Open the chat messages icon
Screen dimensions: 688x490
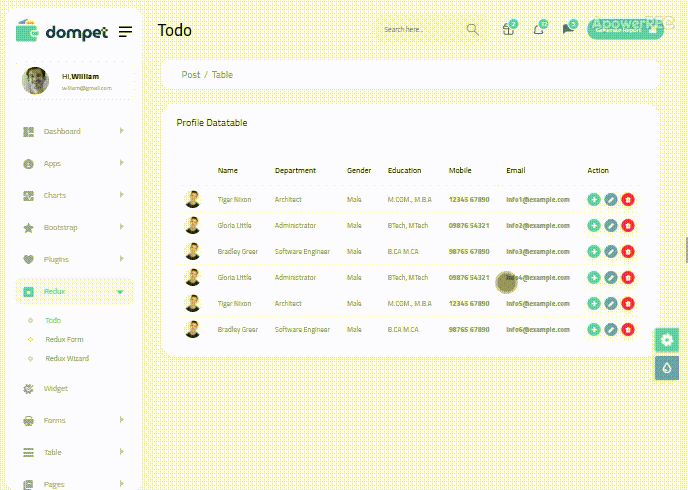click(x=568, y=29)
